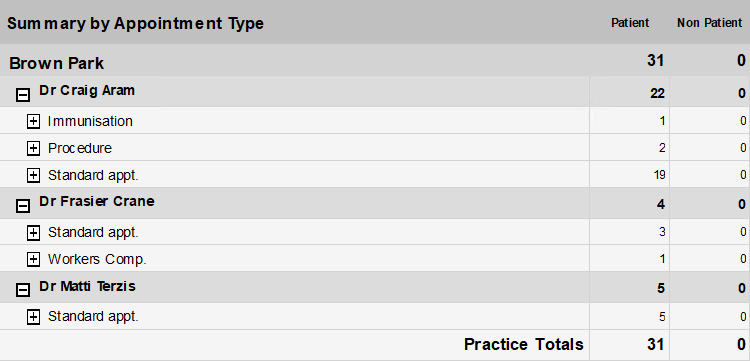Expand Standard appt. under Dr Craig Aram

33,175
